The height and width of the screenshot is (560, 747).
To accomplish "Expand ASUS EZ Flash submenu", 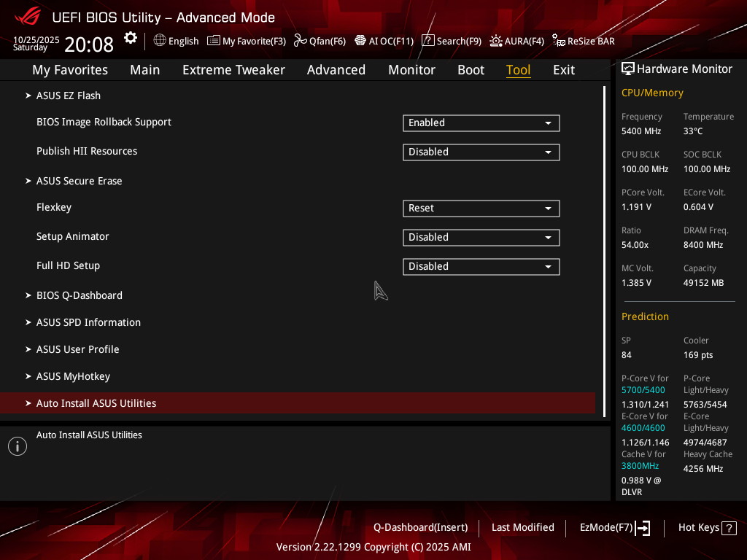I will 69,96.
